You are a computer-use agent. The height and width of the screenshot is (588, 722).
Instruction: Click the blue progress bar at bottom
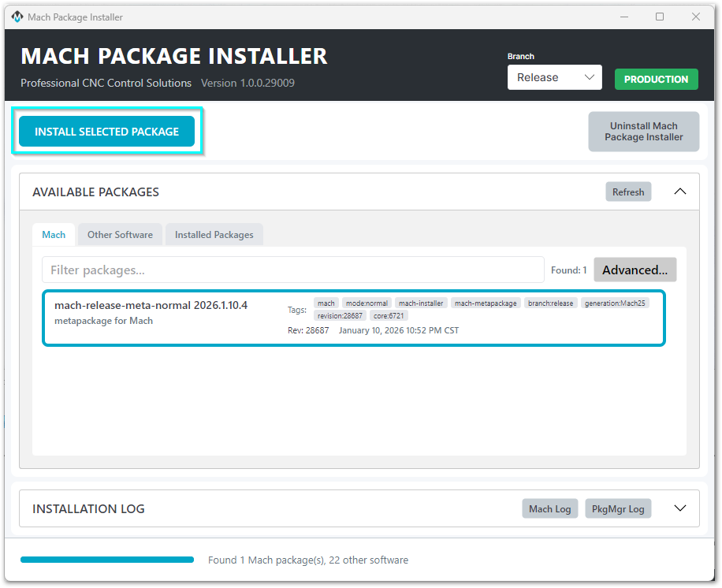pos(107,560)
